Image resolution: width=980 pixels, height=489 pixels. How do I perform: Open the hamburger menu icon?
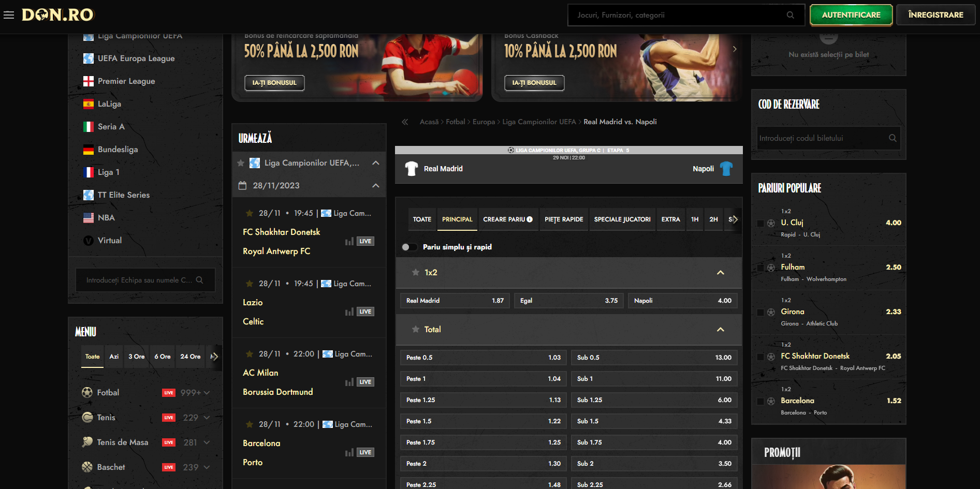[x=9, y=15]
